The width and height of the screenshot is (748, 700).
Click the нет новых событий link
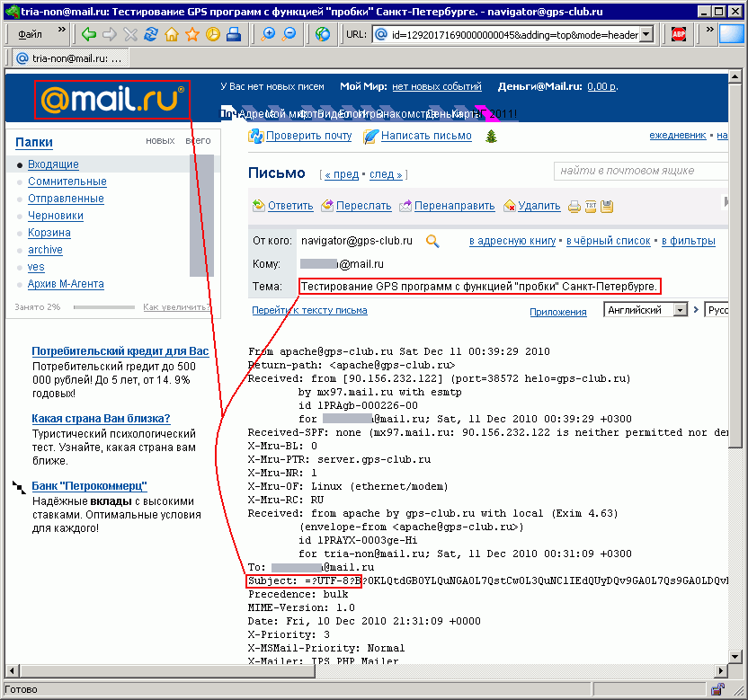[x=437, y=87]
